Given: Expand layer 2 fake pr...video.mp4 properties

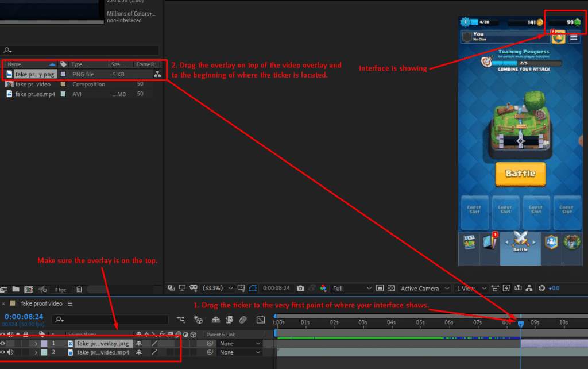Looking at the screenshot, I should coord(36,352).
